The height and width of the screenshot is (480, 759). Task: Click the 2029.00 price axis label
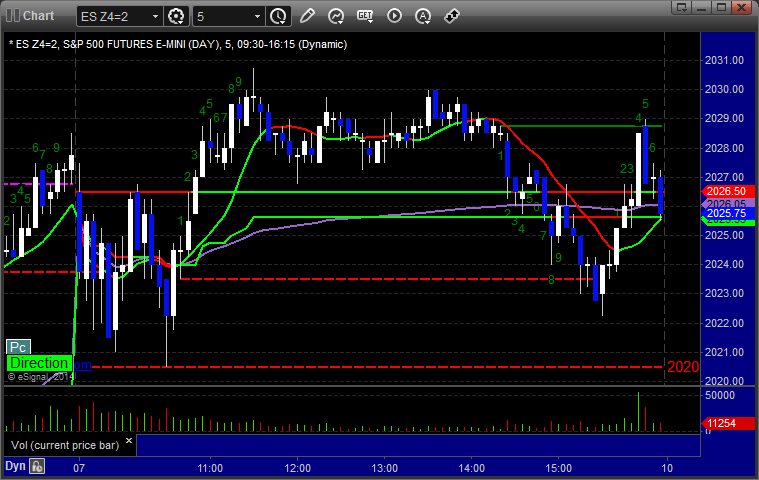(724, 118)
